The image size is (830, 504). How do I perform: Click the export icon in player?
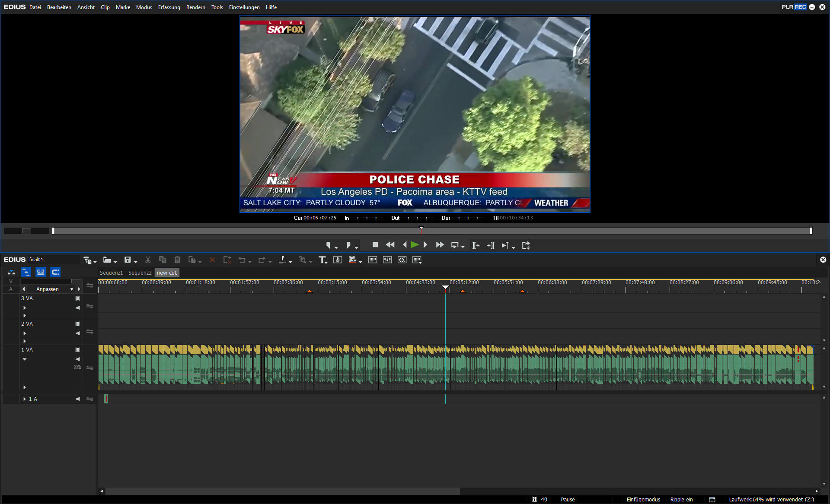(526, 245)
